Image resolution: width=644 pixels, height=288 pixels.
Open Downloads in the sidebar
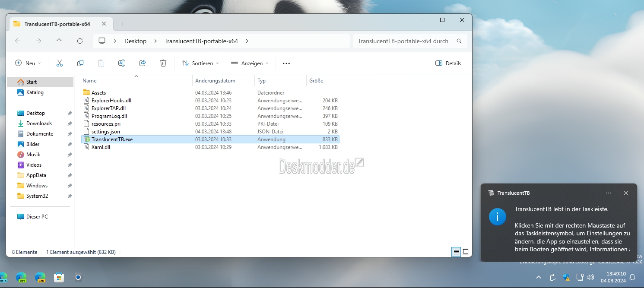point(40,123)
